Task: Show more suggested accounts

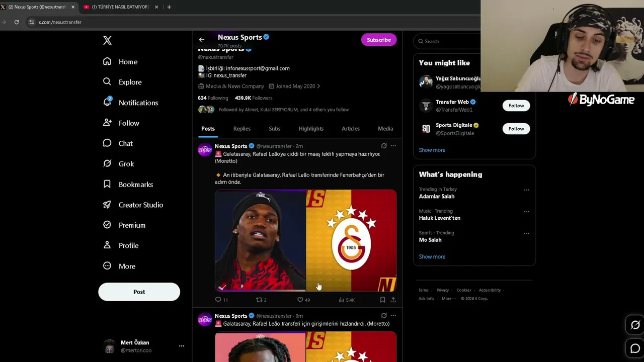Action: tap(432, 150)
